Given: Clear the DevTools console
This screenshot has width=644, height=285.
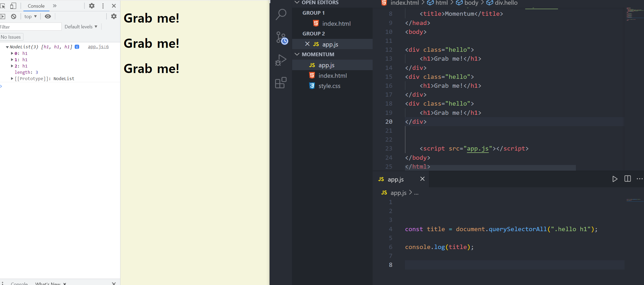Looking at the screenshot, I should (x=14, y=17).
